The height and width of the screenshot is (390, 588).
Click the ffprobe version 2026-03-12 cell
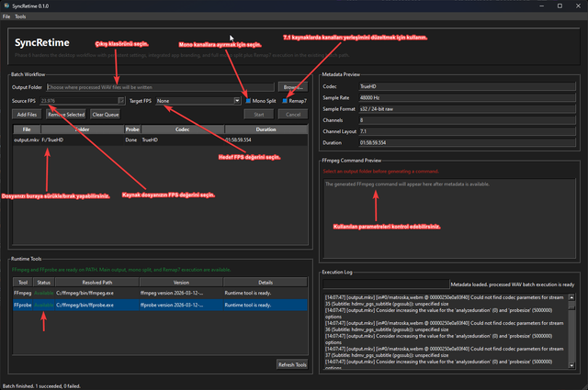[181, 305]
